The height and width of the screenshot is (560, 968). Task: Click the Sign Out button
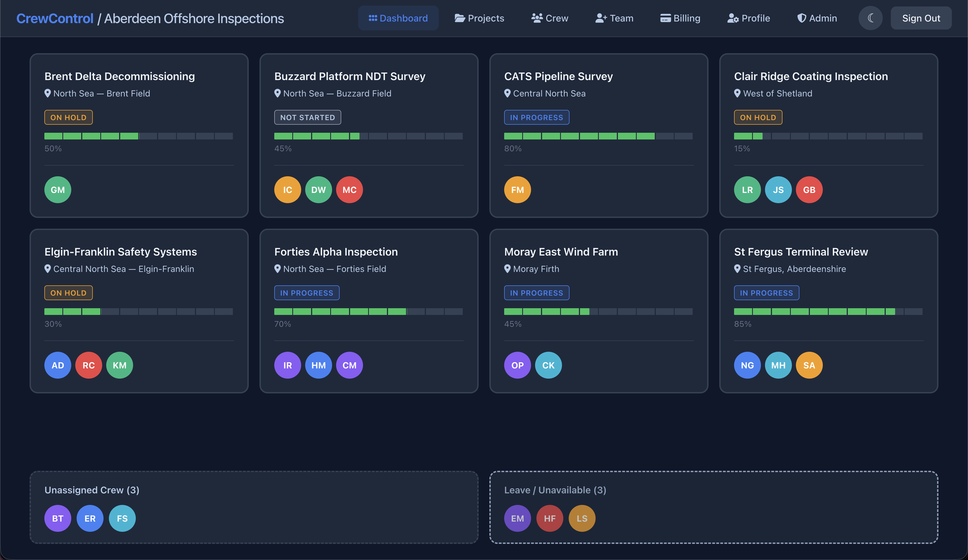click(x=921, y=18)
